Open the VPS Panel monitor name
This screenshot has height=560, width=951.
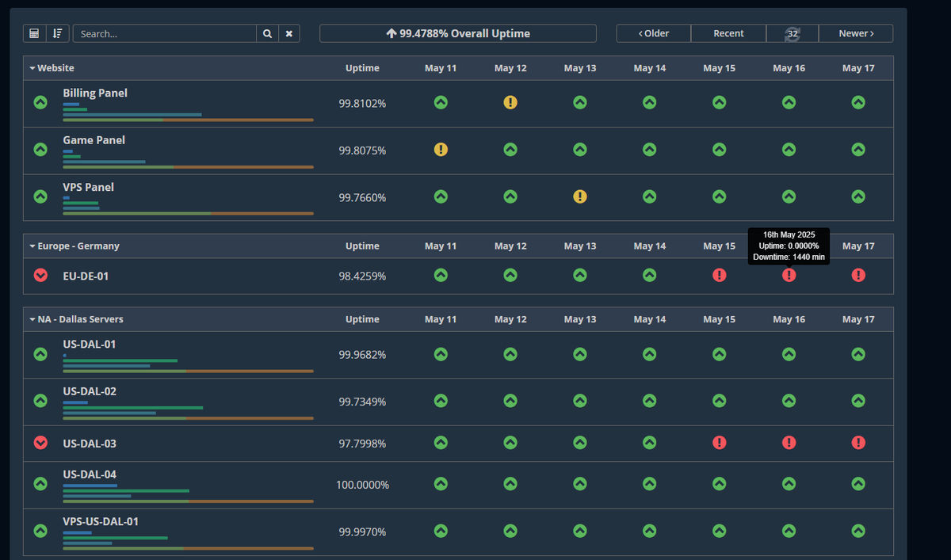coord(89,187)
